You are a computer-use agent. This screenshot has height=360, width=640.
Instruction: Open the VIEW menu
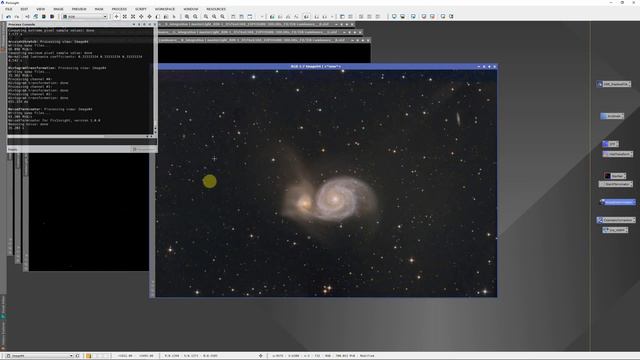coord(40,9)
